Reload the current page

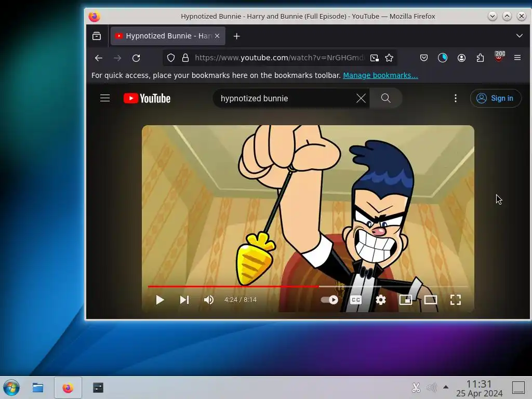click(x=136, y=58)
